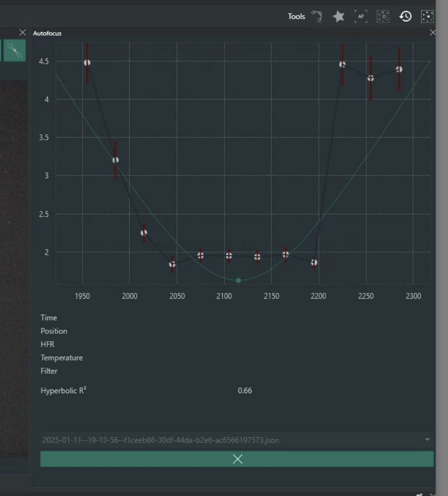Click the data point near position 2135
This screenshot has width=448, height=496.
(x=257, y=257)
